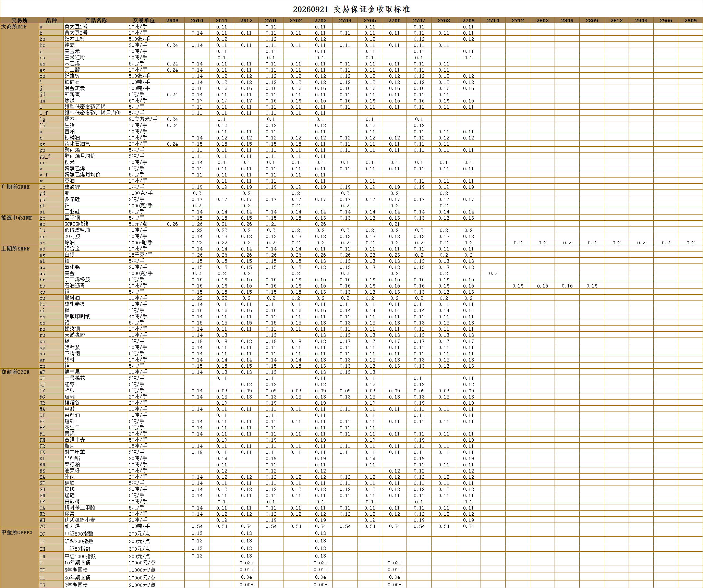
Task: Select the 交易单位 column header
Action: point(144,20)
